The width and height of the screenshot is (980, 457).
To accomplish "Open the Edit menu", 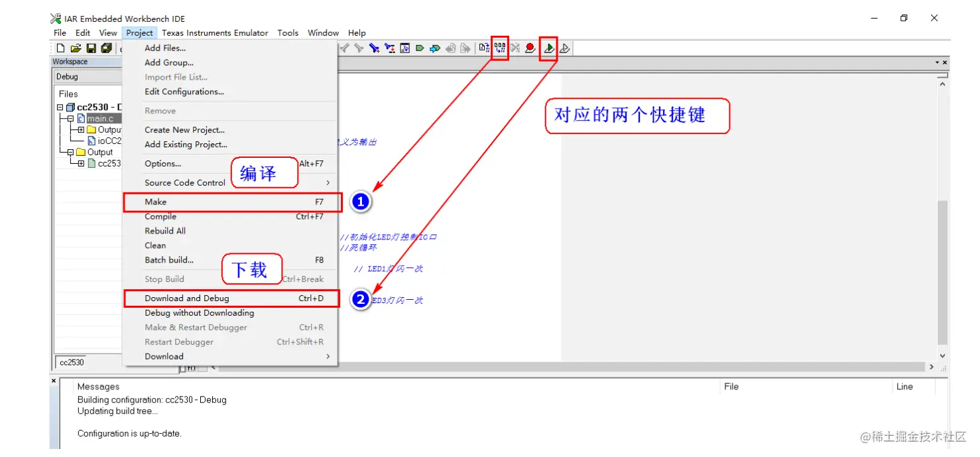I will (x=83, y=33).
